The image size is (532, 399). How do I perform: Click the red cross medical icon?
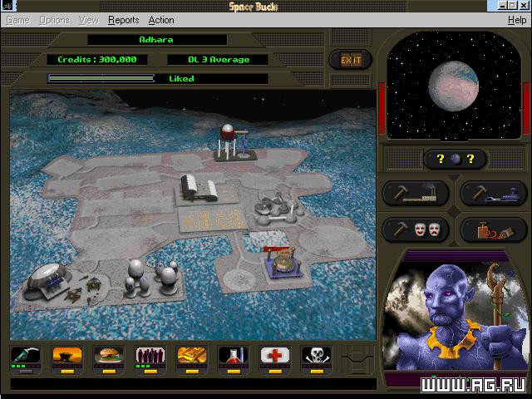[275, 355]
